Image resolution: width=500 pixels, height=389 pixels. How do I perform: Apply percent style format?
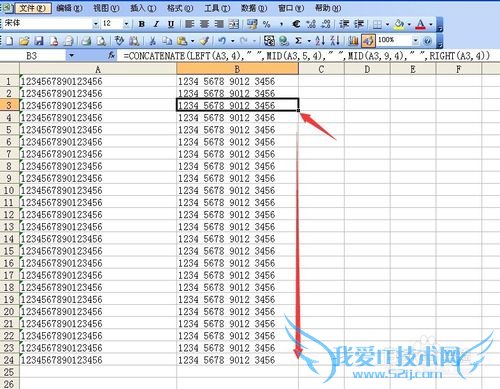coord(266,24)
